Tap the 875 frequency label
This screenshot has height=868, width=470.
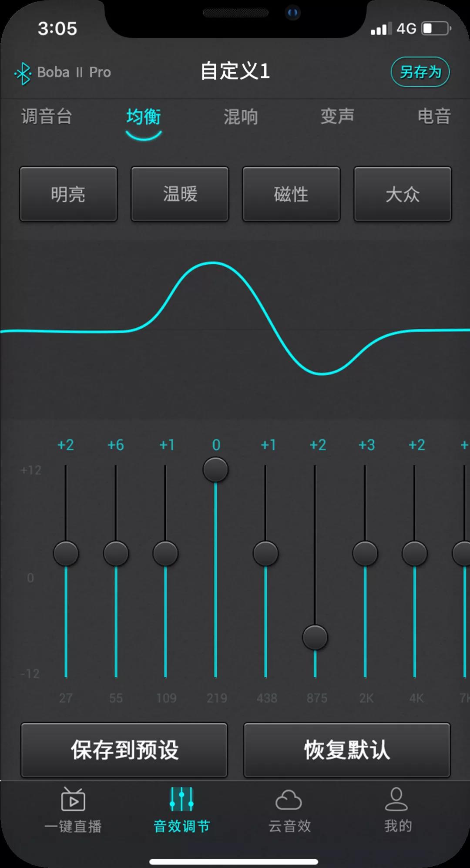pyautogui.click(x=317, y=698)
